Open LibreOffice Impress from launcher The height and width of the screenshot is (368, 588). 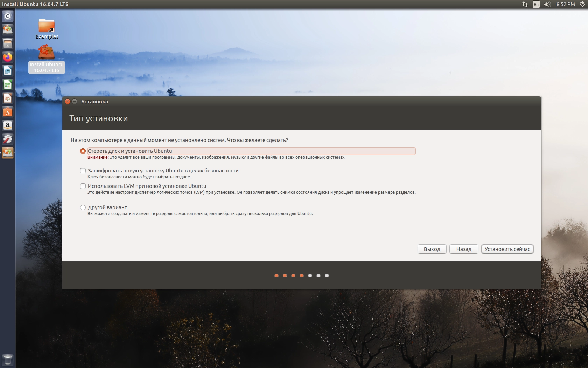pyautogui.click(x=8, y=98)
